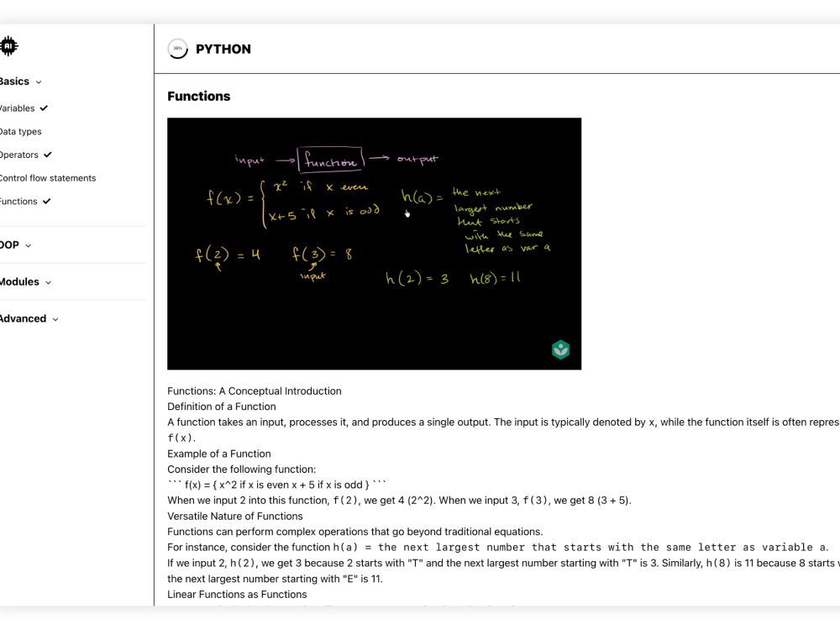The image size is (840, 630).
Task: Click the Functions page heading
Action: (x=199, y=97)
